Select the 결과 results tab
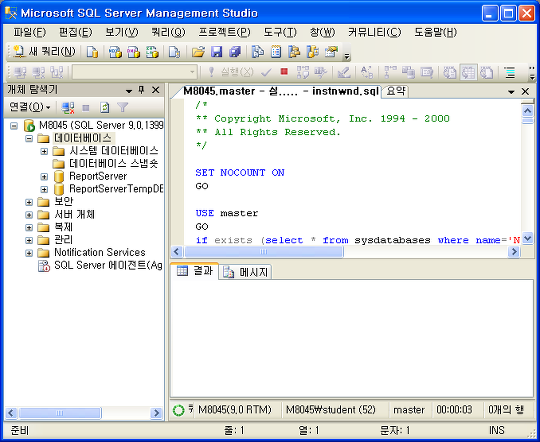Viewport: 540px width, 442px height. tap(195, 271)
